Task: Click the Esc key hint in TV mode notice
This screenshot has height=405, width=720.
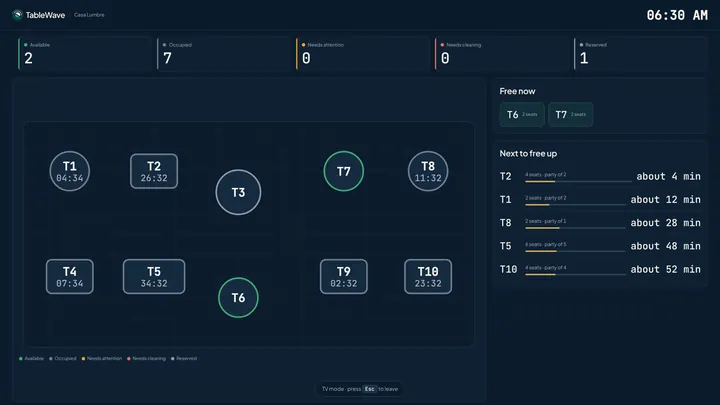Action: click(370, 389)
